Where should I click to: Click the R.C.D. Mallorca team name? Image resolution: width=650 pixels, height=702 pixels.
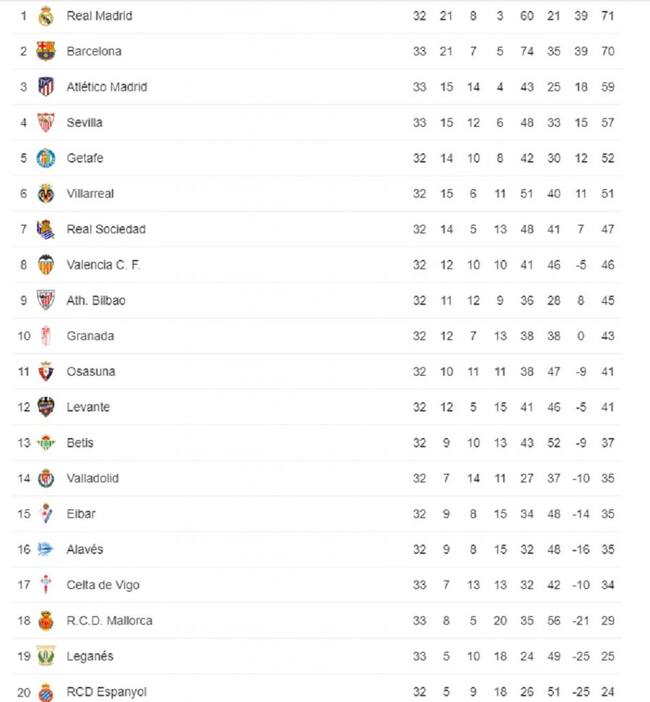[109, 621]
